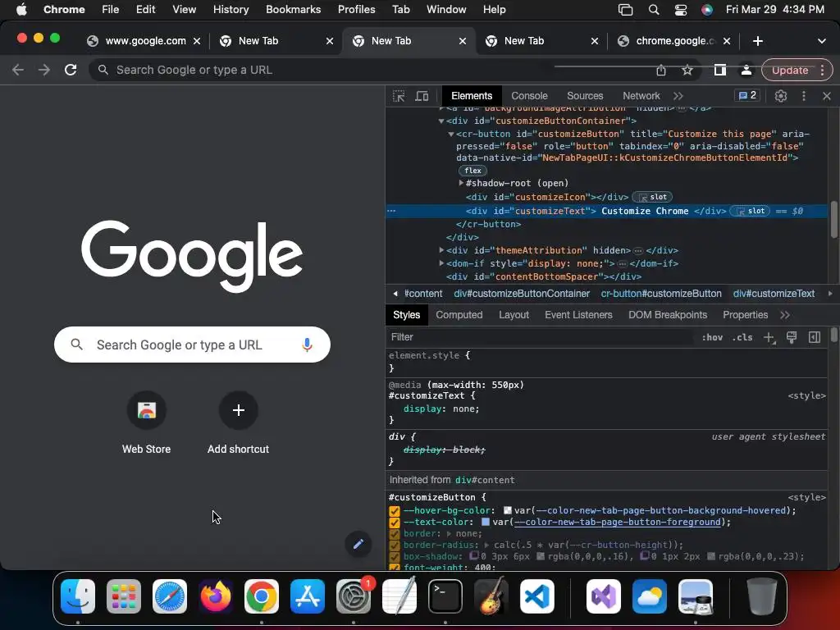This screenshot has height=630, width=840.
Task: Reload the page with the refresh icon
Action: 71,70
